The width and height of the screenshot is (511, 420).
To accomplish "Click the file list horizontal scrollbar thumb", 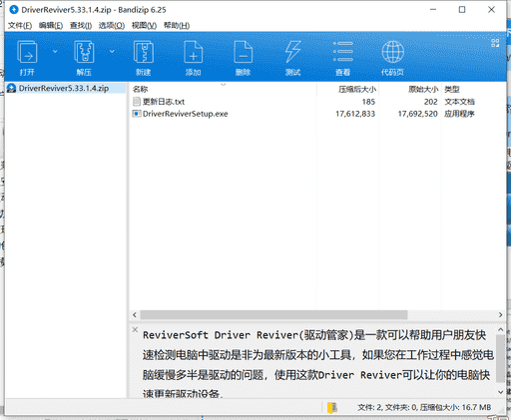I will point(273,314).
